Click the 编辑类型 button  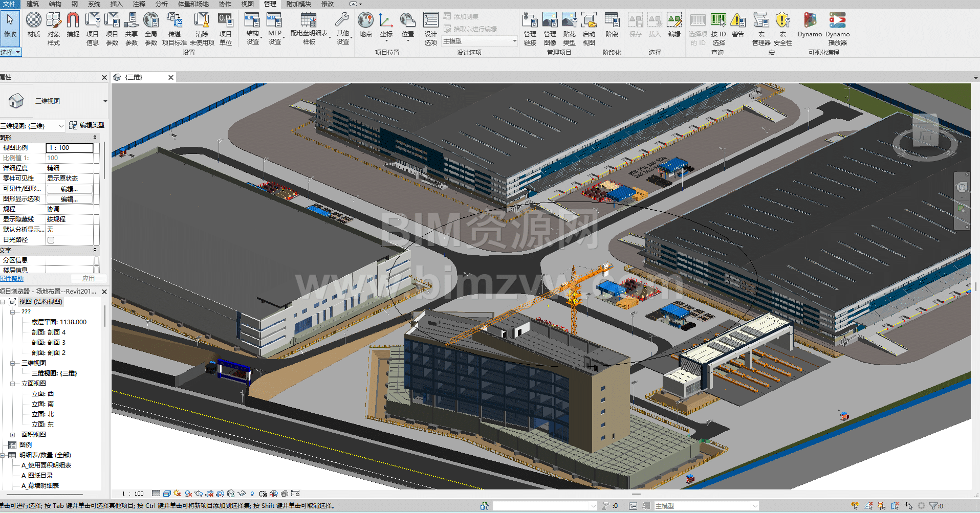click(x=87, y=125)
